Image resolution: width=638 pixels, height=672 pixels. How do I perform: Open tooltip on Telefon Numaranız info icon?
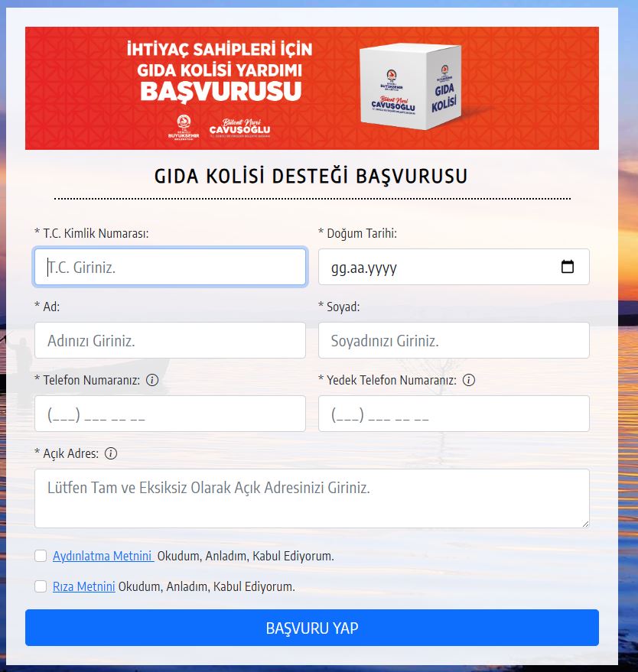[x=152, y=380]
